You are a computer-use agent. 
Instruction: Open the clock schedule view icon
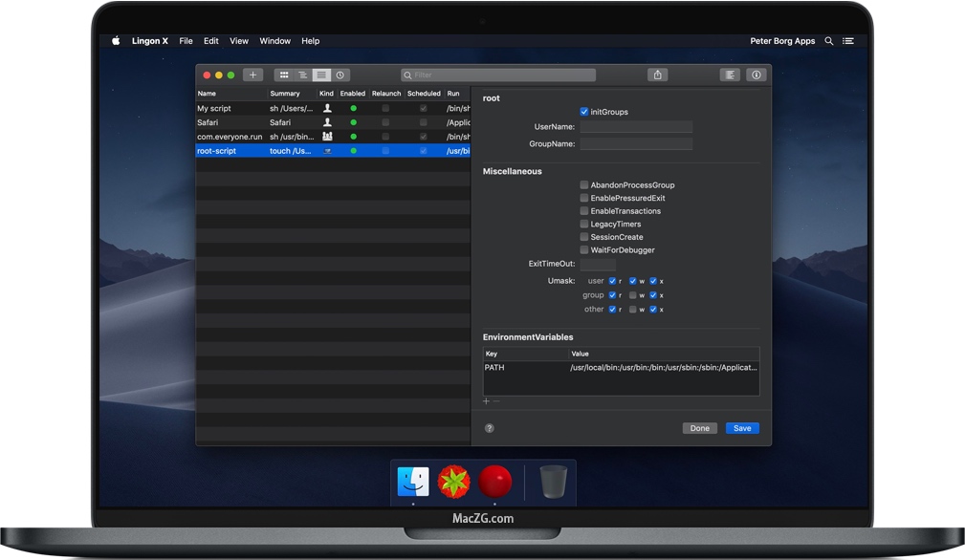coord(340,75)
